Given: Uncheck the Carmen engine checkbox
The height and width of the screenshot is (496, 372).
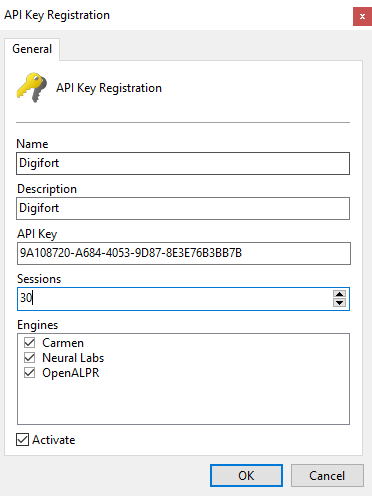Looking at the screenshot, I should click(x=30, y=343).
